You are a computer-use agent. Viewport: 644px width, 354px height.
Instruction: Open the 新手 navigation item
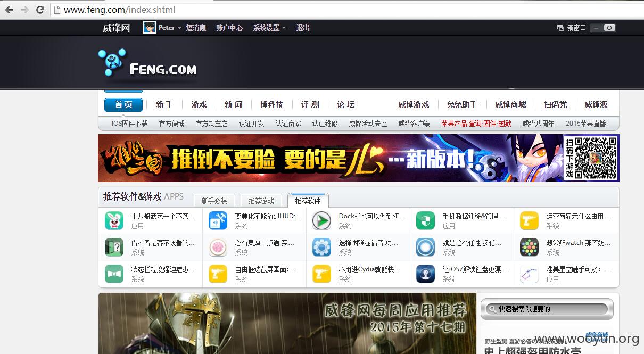164,104
